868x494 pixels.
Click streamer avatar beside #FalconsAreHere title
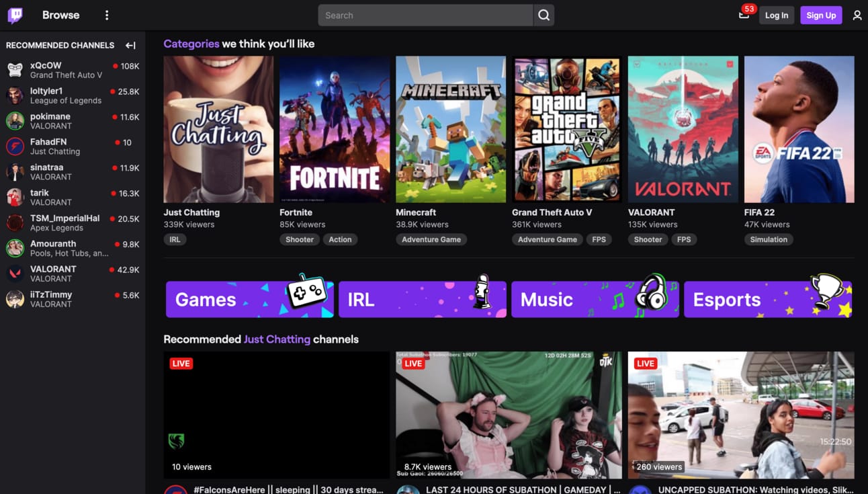point(175,490)
